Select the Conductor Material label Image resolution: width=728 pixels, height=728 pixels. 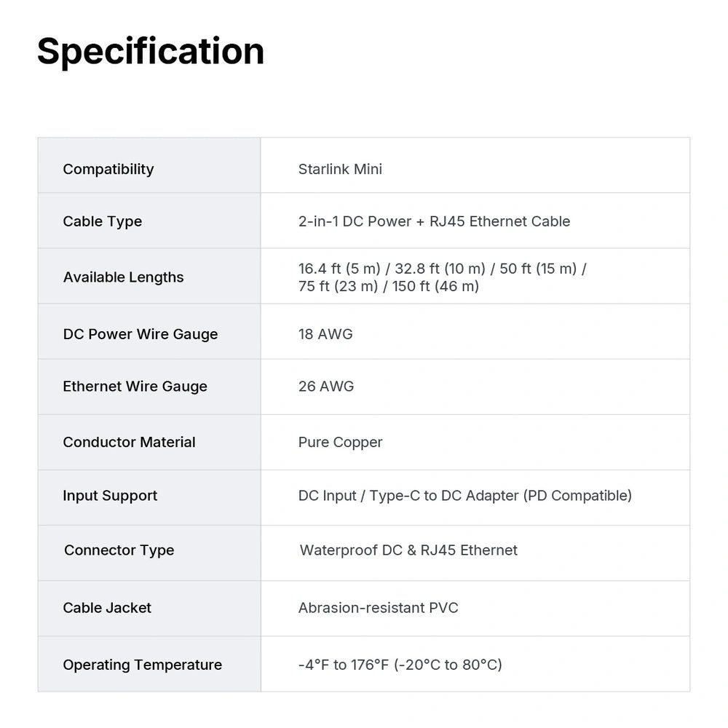(129, 442)
